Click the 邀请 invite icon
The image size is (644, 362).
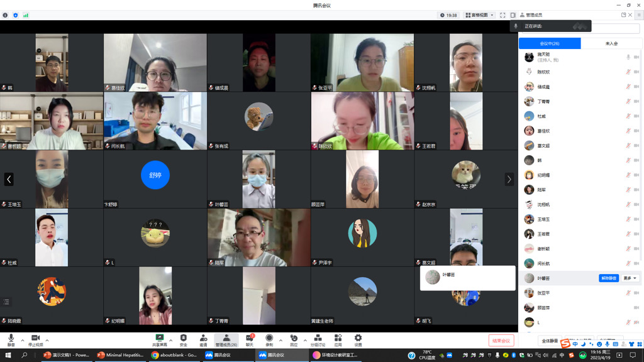pos(203,337)
